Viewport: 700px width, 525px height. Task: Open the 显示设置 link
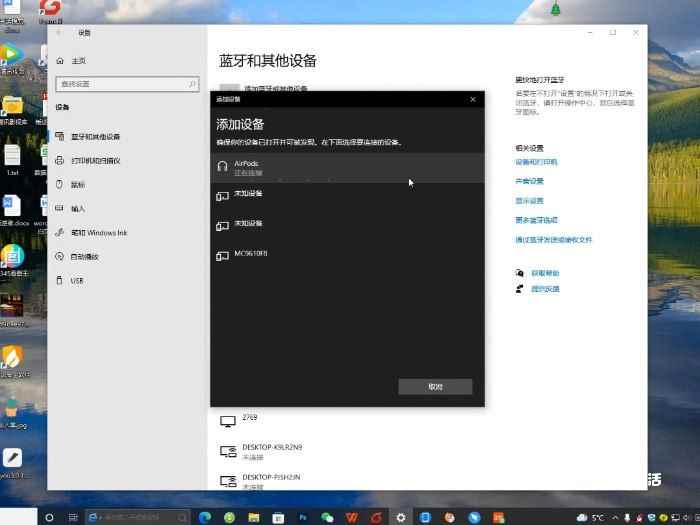[x=529, y=200]
